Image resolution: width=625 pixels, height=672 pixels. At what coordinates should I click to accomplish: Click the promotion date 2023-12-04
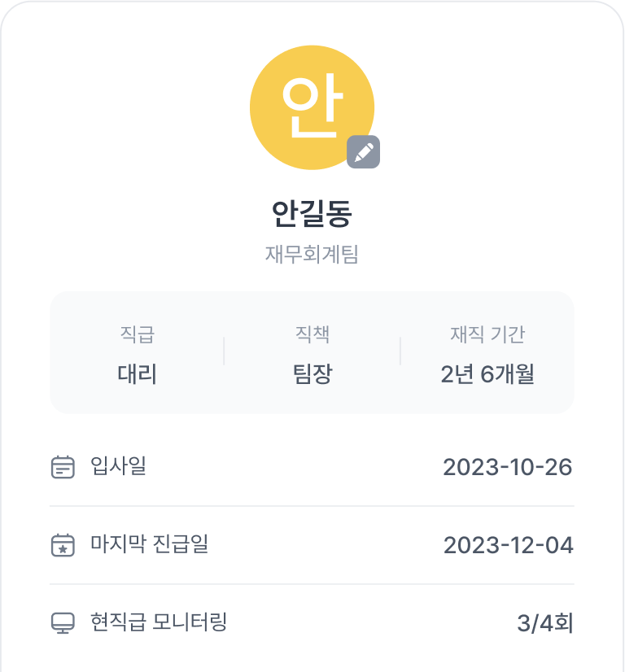click(509, 545)
